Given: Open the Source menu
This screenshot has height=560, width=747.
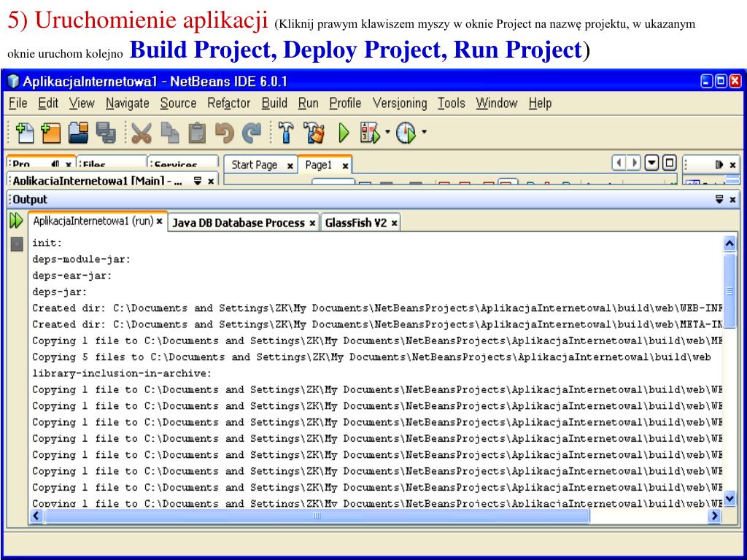Looking at the screenshot, I should pyautogui.click(x=178, y=104).
